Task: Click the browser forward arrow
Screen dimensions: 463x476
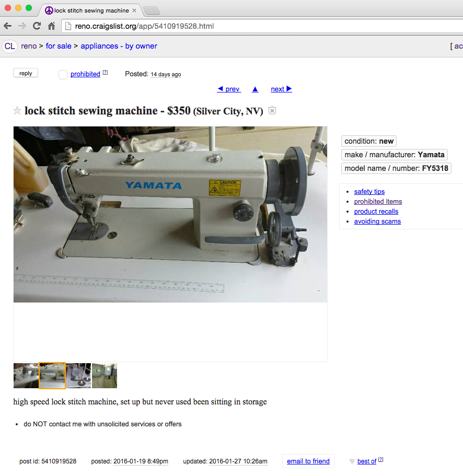Action: pyautogui.click(x=22, y=26)
